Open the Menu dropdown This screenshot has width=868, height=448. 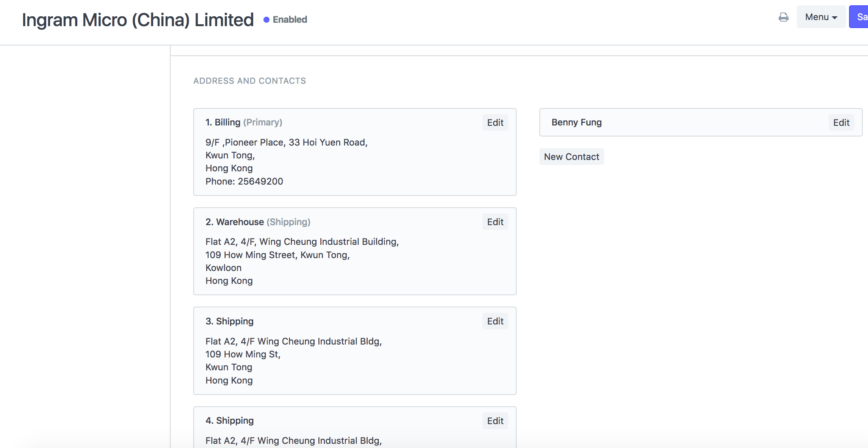tap(820, 17)
